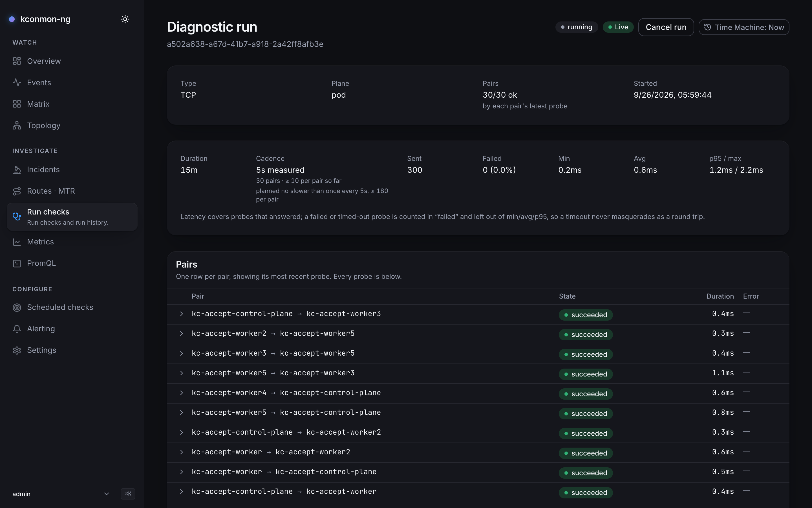This screenshot has width=812, height=508.
Task: Go to the Matrix page
Action: 72,104
